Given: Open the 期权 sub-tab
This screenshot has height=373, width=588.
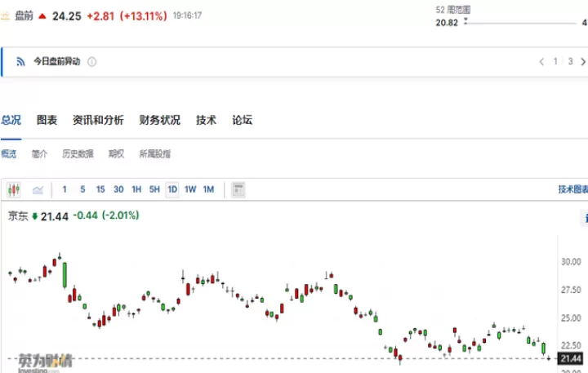Looking at the screenshot, I should click(x=116, y=153).
